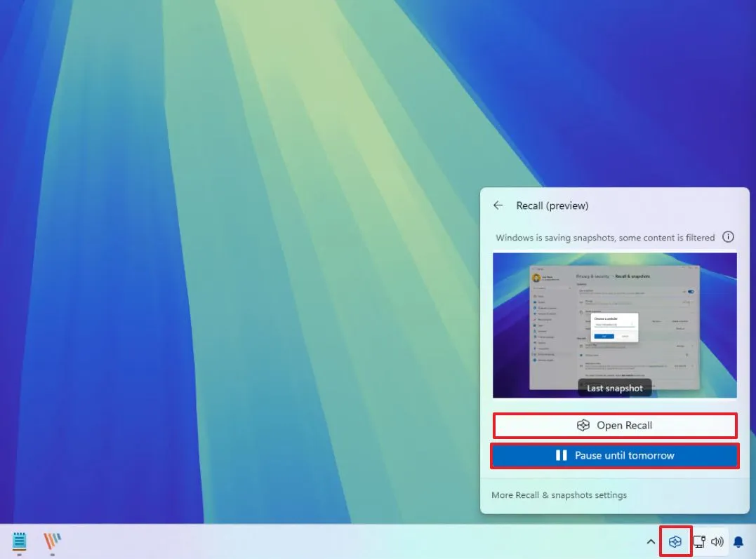756x559 pixels.
Task: Click the pause icon on the blue button
Action: pos(562,455)
